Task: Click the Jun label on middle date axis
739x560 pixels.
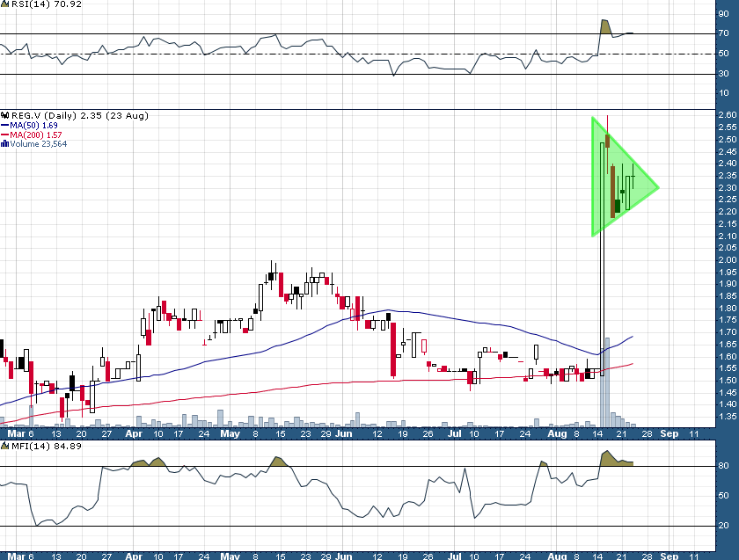Action: click(345, 433)
